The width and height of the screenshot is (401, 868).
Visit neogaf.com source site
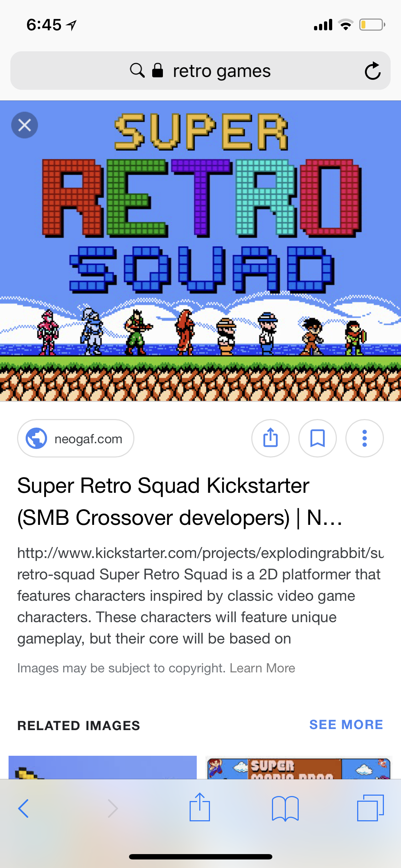pos(76,438)
